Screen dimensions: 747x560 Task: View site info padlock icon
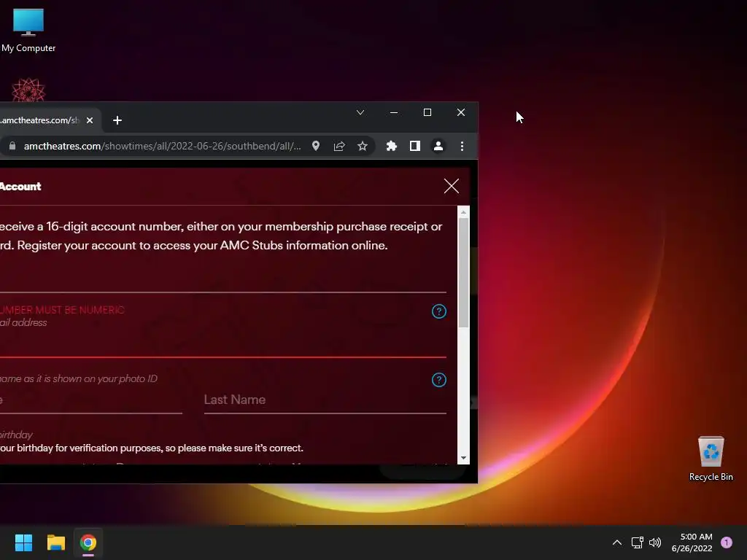(x=12, y=146)
